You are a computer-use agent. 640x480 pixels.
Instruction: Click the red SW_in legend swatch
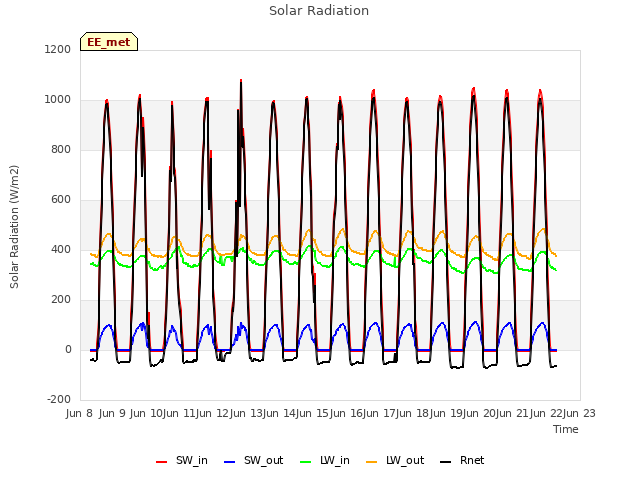162,462
